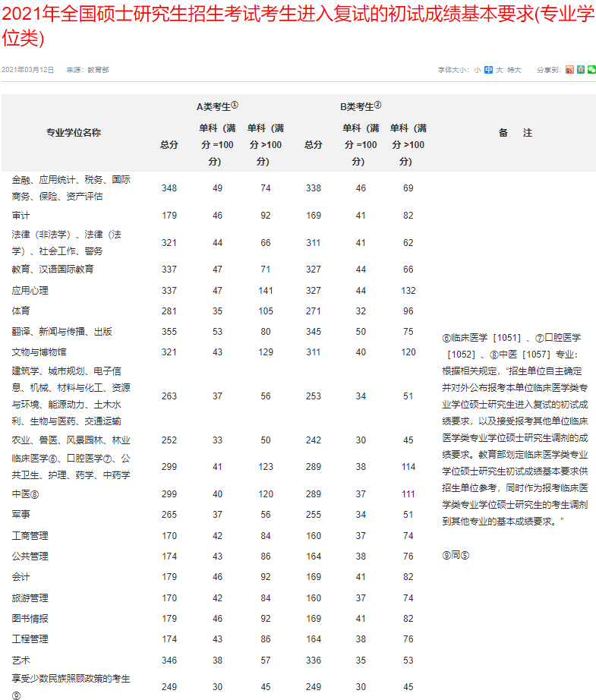
Task: Share the article via WeChat icon
Action: pyautogui.click(x=591, y=70)
